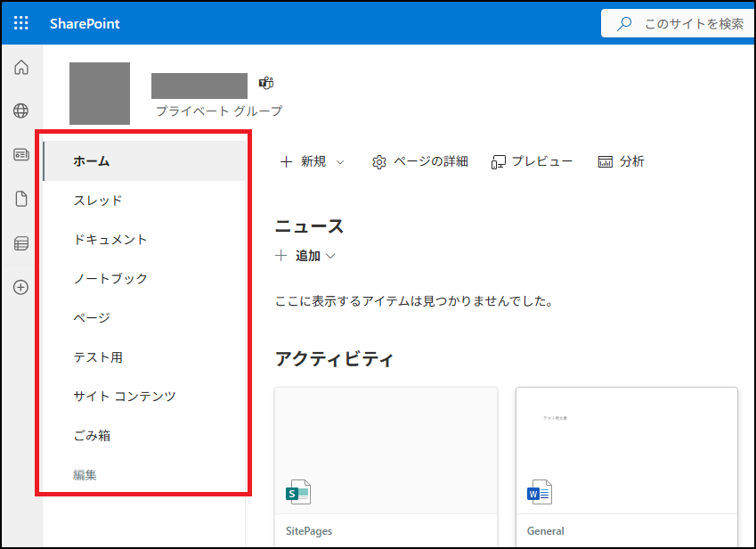Click the site search box
The width and height of the screenshot is (756, 549).
[x=678, y=23]
